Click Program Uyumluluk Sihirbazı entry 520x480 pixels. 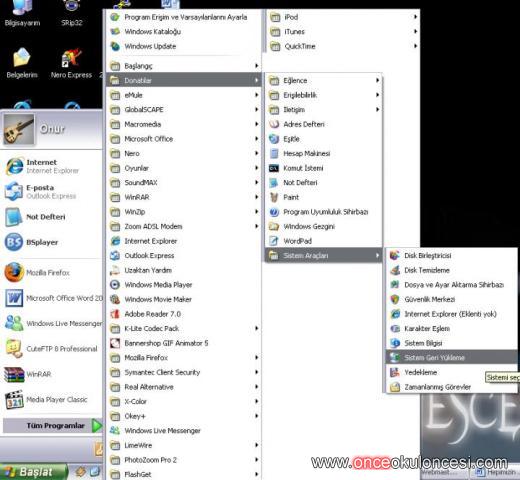tap(323, 212)
